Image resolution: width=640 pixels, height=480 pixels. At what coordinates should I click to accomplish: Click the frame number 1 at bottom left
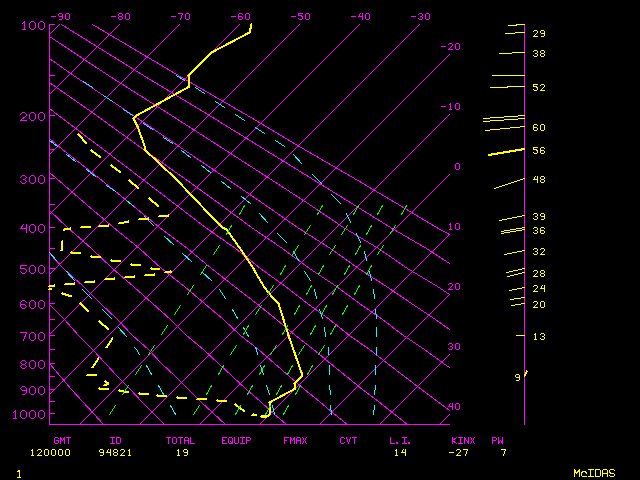point(19,472)
